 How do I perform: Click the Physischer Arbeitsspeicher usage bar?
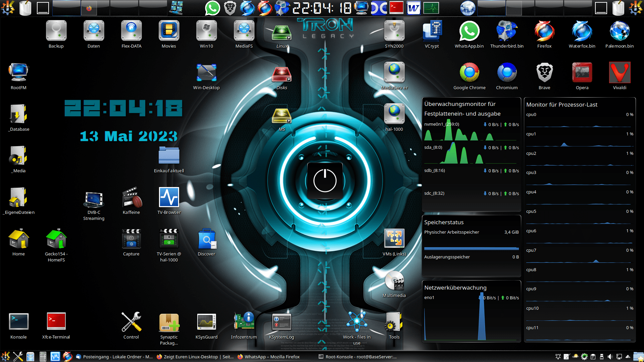pos(471,249)
